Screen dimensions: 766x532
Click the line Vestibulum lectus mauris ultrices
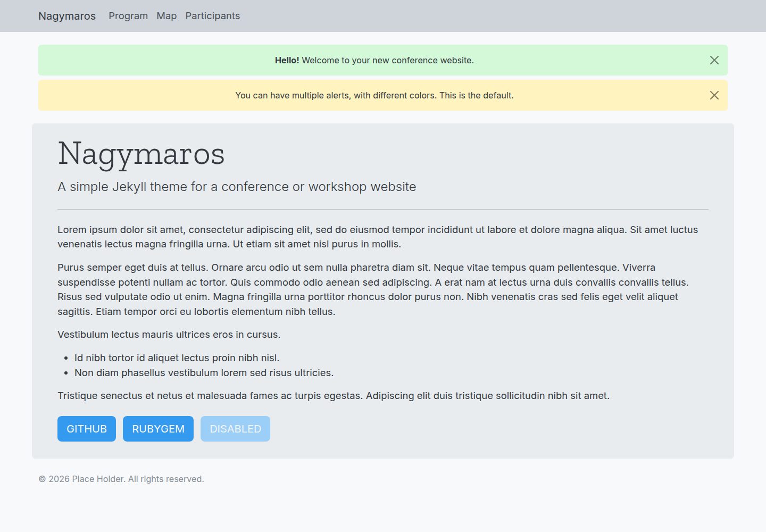169,335
